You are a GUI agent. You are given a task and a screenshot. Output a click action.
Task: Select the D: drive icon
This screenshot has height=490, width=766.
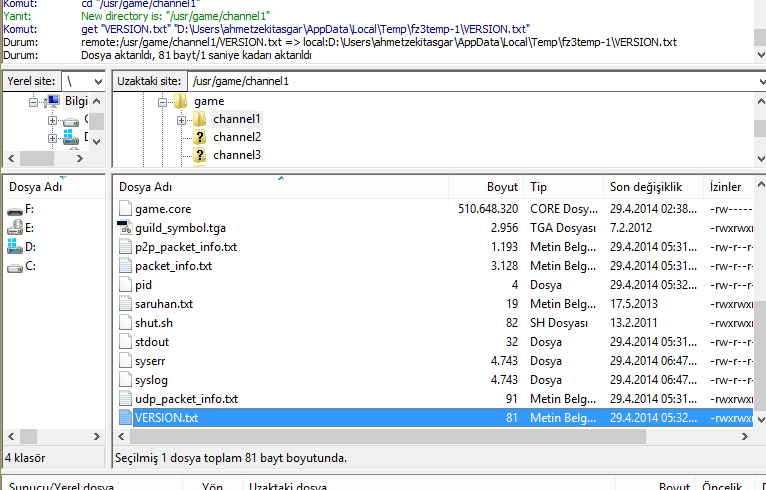[15, 247]
